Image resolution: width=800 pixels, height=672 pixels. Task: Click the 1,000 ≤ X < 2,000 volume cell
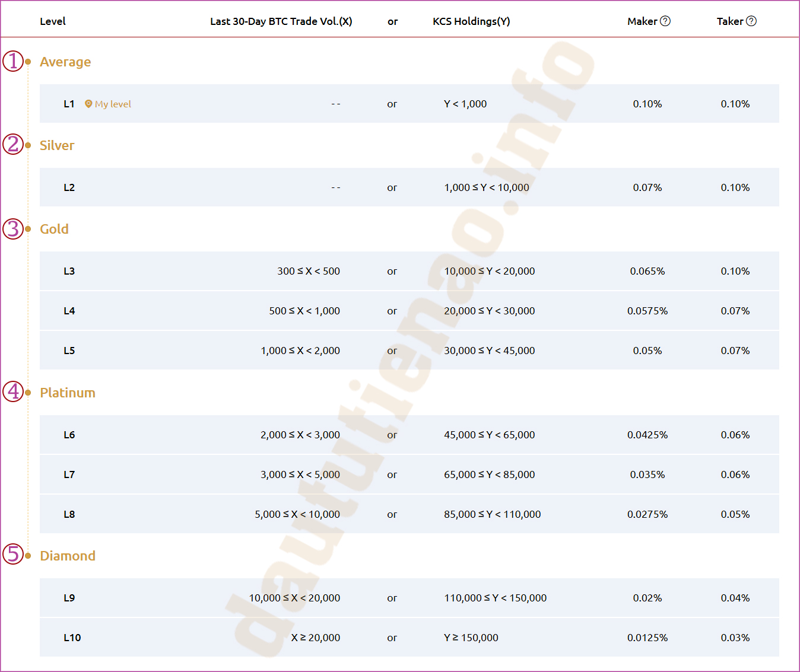click(x=300, y=351)
